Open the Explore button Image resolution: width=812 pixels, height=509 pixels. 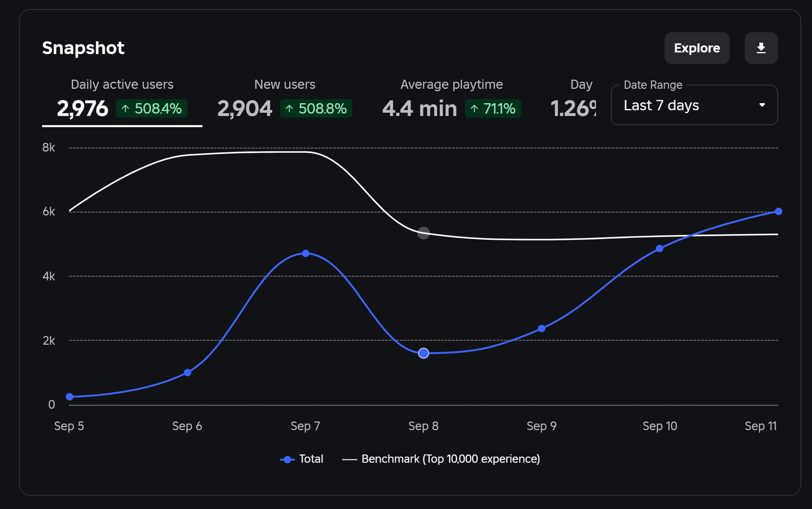coord(697,48)
